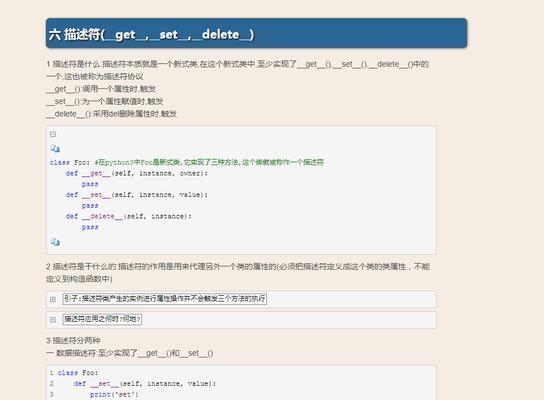Screen dimensions: 544x400
Task: Click the __get__() 调用一个属性时 description line
Action: click(x=101, y=89)
